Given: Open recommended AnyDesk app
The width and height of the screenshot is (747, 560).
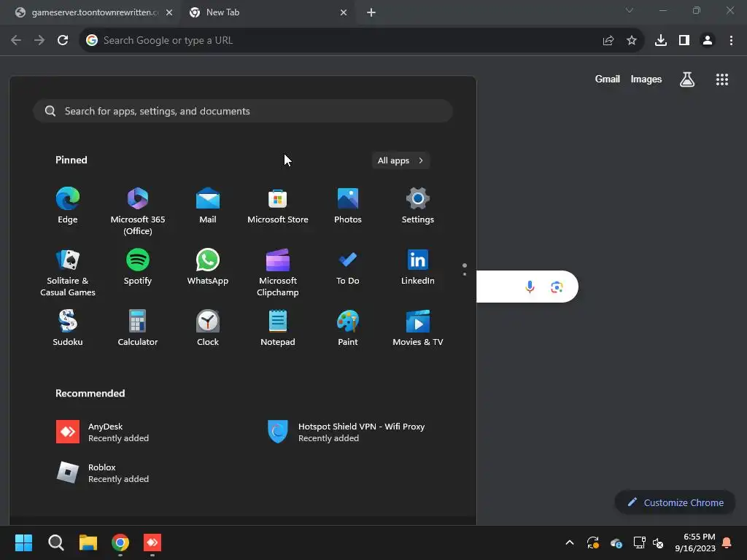Looking at the screenshot, I should click(102, 432).
